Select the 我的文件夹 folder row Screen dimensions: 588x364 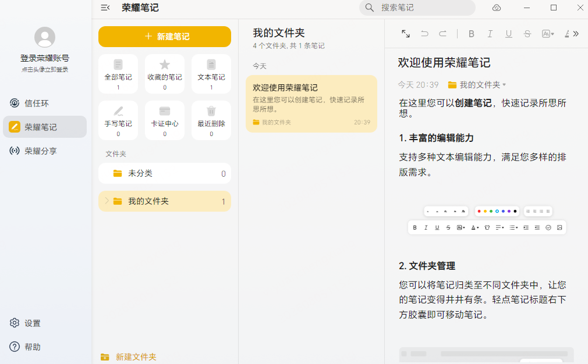pos(165,201)
